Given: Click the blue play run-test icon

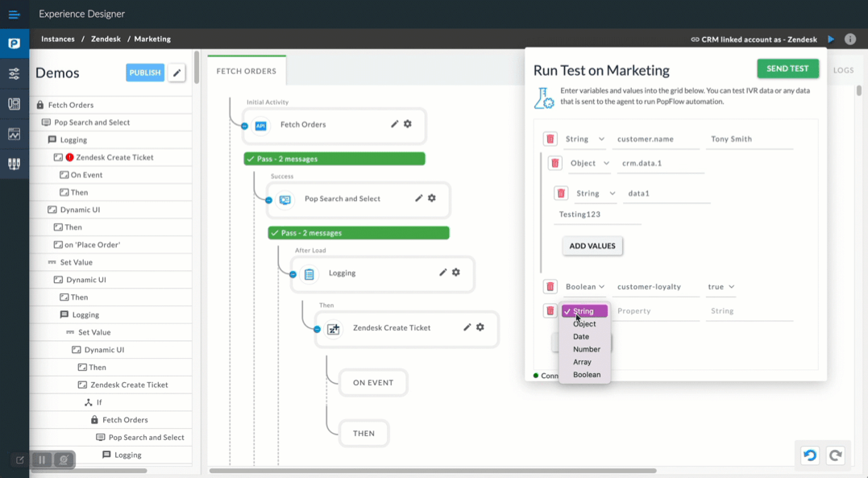Looking at the screenshot, I should point(831,39).
